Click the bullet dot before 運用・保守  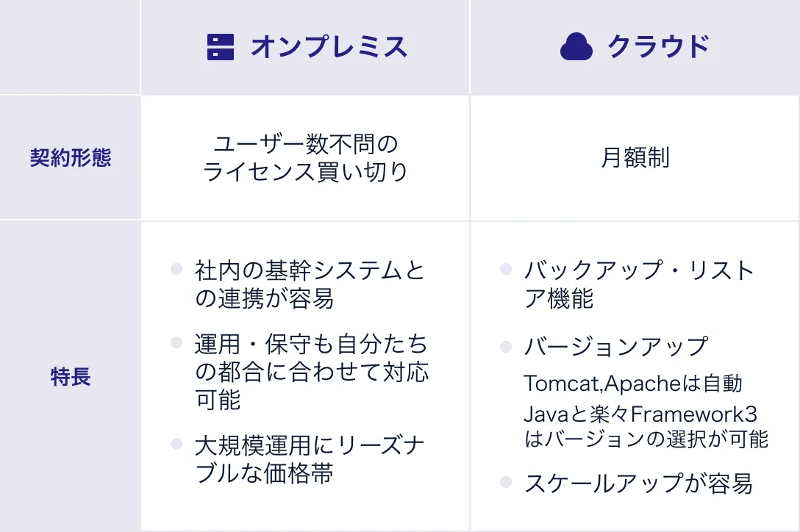coord(176,342)
